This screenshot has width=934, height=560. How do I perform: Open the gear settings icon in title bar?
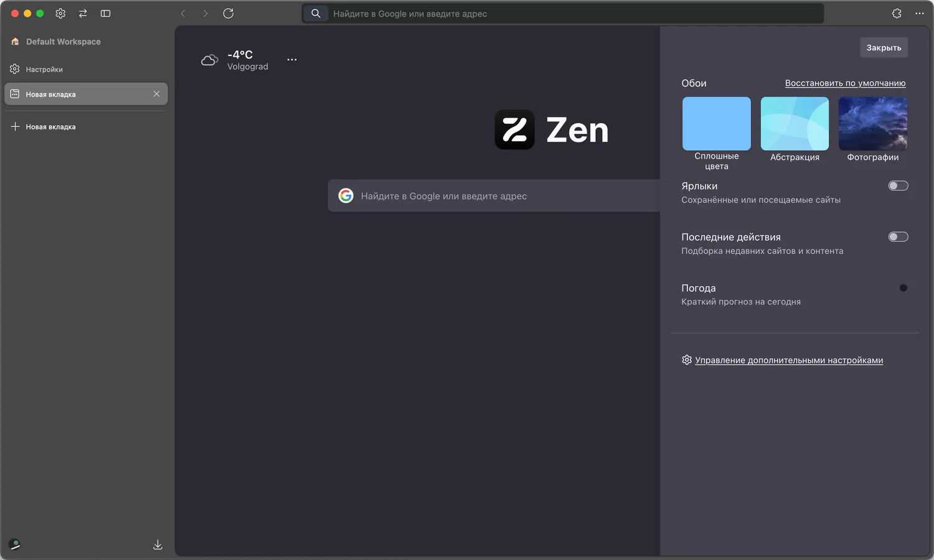click(x=60, y=13)
